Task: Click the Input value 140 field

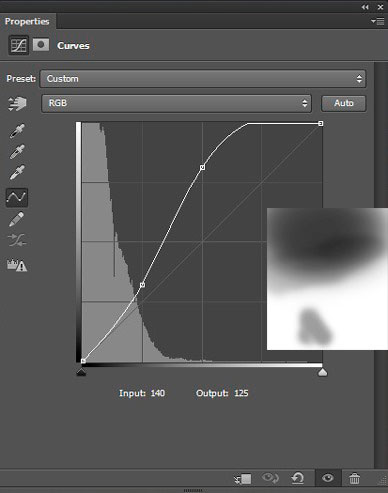Action: (x=158, y=393)
